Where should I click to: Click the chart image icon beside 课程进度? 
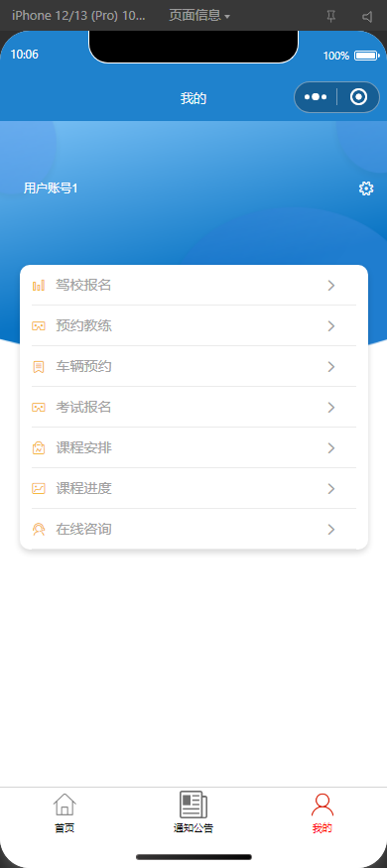38,489
